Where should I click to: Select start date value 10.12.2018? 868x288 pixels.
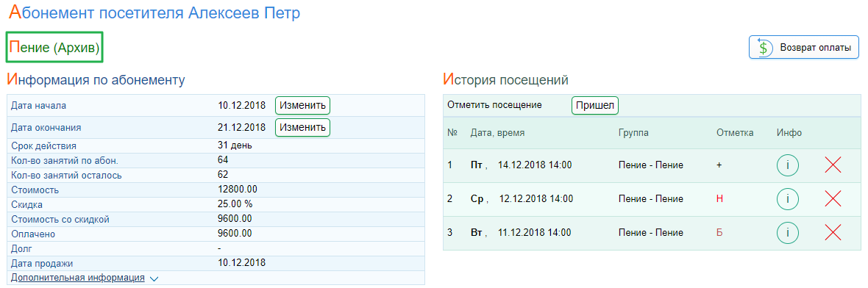[x=241, y=105]
